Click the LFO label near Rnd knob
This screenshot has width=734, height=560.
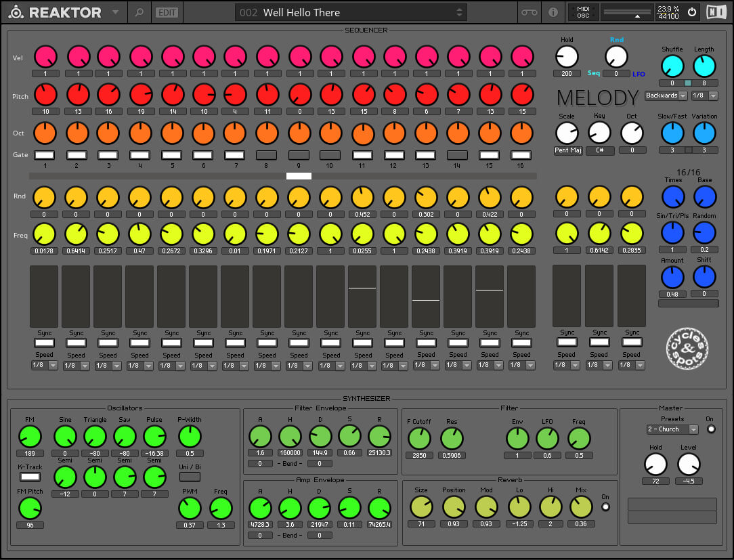click(x=639, y=74)
